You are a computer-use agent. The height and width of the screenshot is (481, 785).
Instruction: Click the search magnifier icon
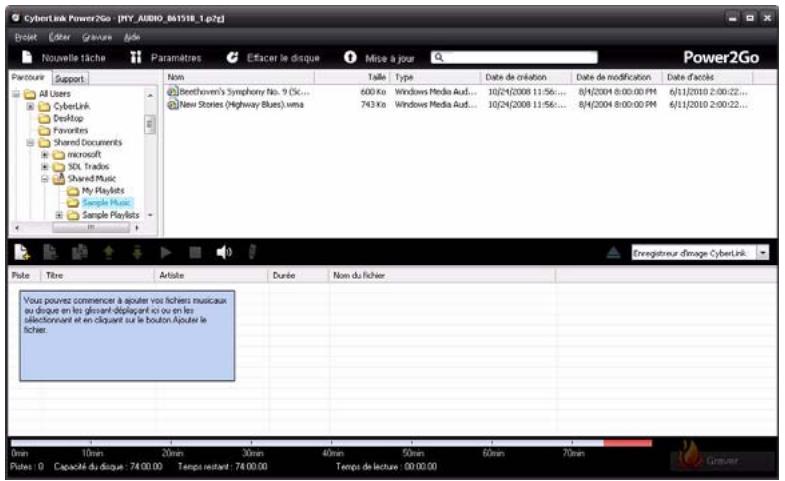pyautogui.click(x=439, y=58)
